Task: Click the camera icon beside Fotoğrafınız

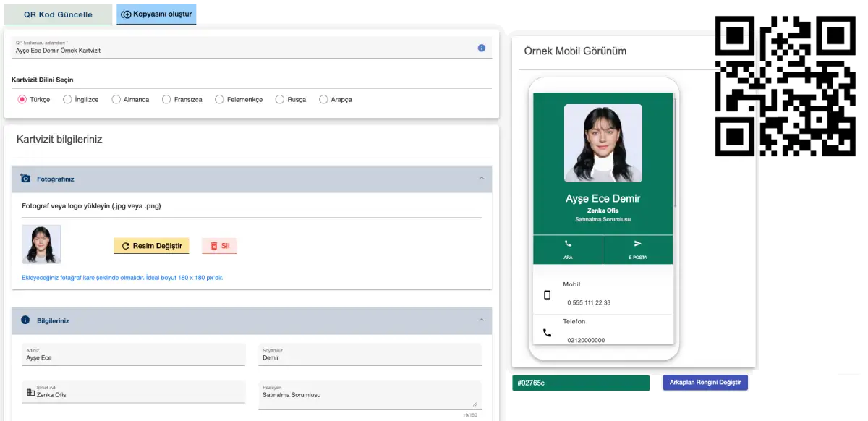Action: (25, 179)
